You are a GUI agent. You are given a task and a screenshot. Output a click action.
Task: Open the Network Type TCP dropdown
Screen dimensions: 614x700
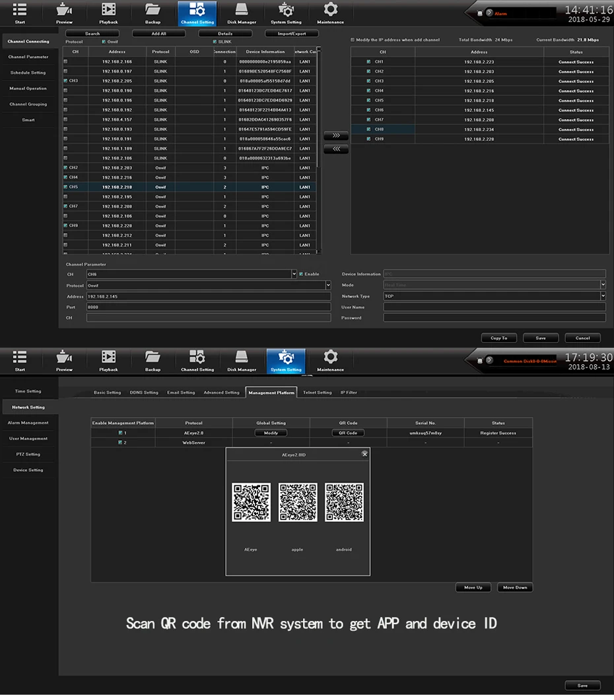click(x=603, y=296)
